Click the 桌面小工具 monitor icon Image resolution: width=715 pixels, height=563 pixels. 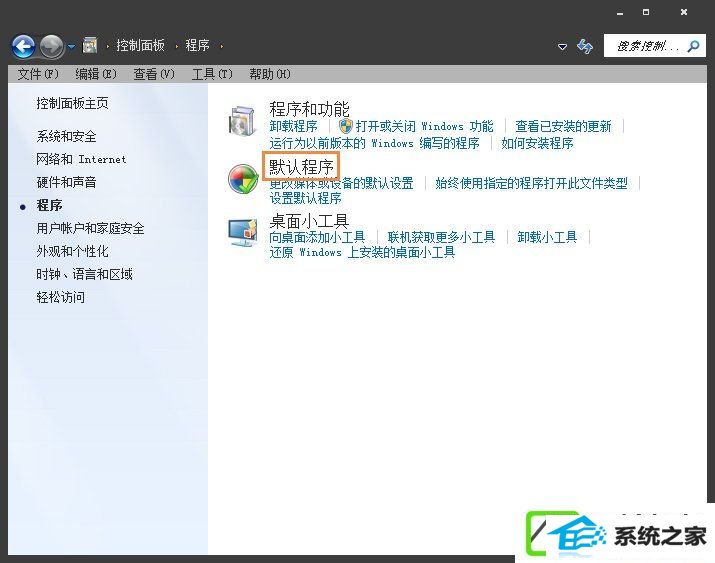243,232
